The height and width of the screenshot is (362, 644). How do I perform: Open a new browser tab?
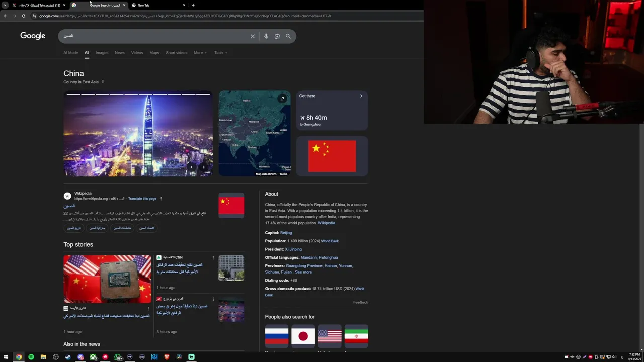point(193,5)
